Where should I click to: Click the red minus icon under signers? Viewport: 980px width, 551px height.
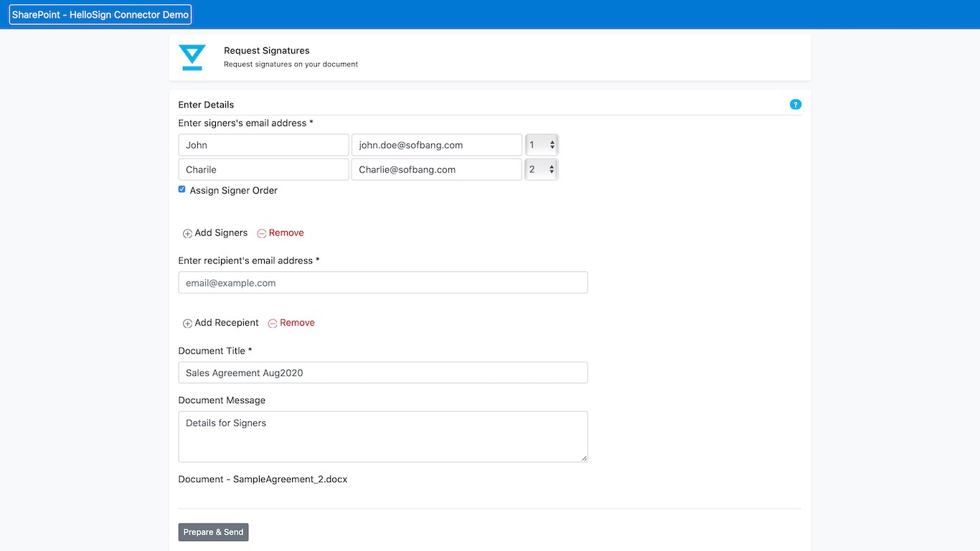tap(262, 233)
